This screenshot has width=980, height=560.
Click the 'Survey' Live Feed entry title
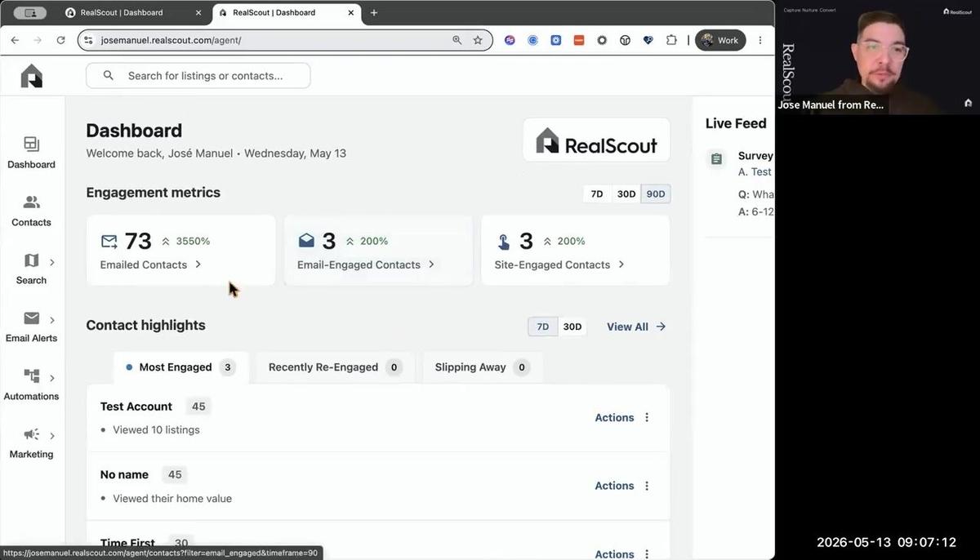[755, 156]
